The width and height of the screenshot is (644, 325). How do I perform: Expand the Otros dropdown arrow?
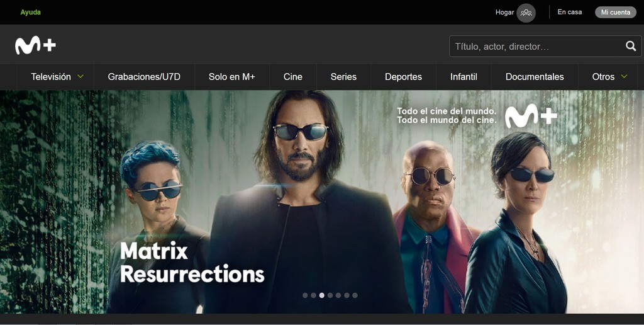click(x=625, y=76)
